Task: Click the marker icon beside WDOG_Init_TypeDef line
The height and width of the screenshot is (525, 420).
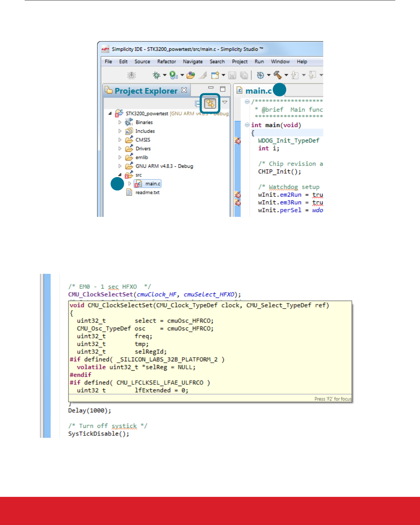Action: (237, 141)
